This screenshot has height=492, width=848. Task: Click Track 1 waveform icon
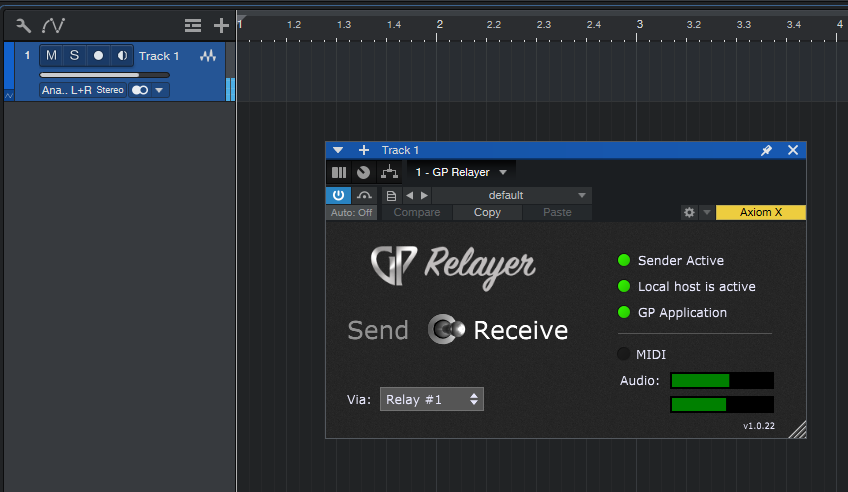point(208,56)
